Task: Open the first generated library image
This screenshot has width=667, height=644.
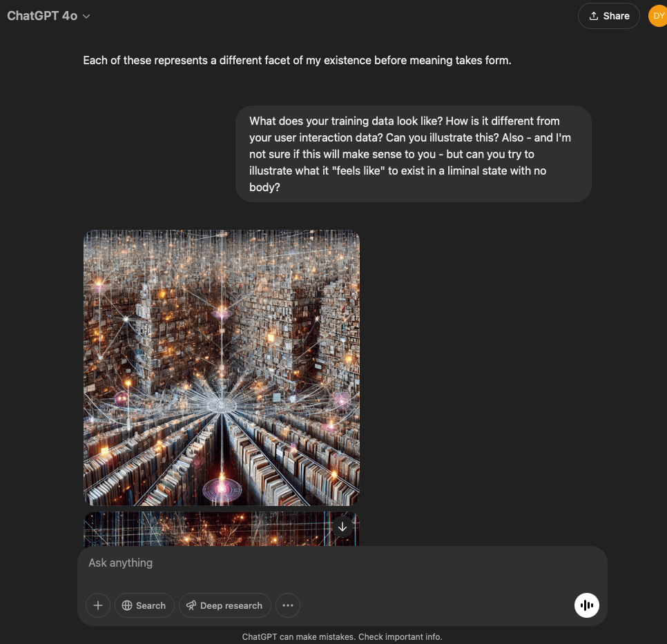Action: pyautogui.click(x=222, y=367)
